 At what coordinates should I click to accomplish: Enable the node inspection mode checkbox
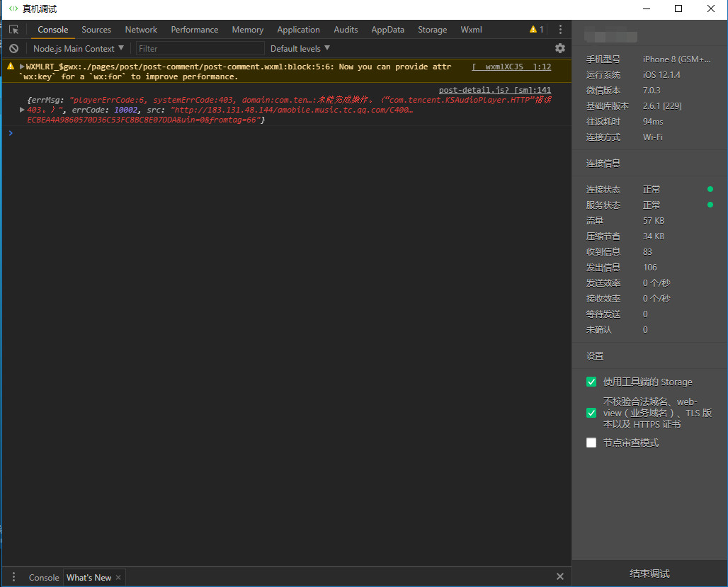click(x=591, y=443)
